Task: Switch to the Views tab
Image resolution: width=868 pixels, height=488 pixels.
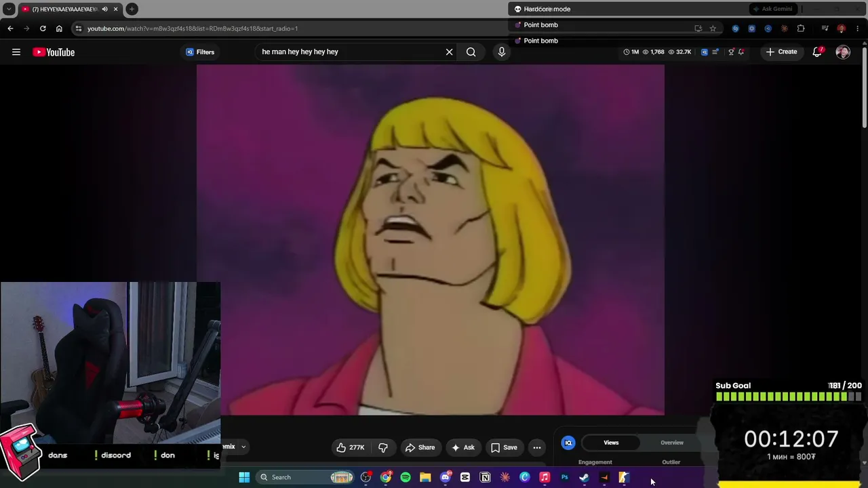Action: [x=611, y=443]
